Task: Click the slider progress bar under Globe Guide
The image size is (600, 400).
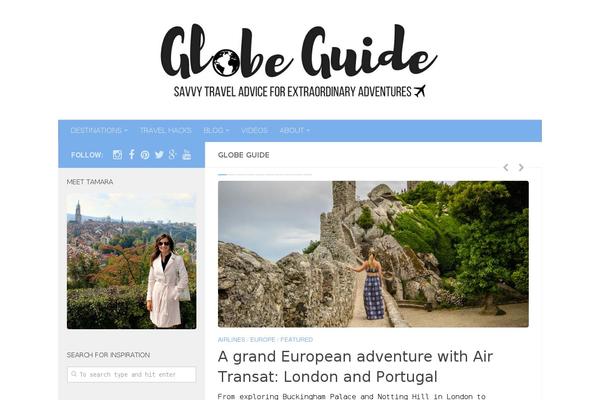Action: [x=265, y=175]
